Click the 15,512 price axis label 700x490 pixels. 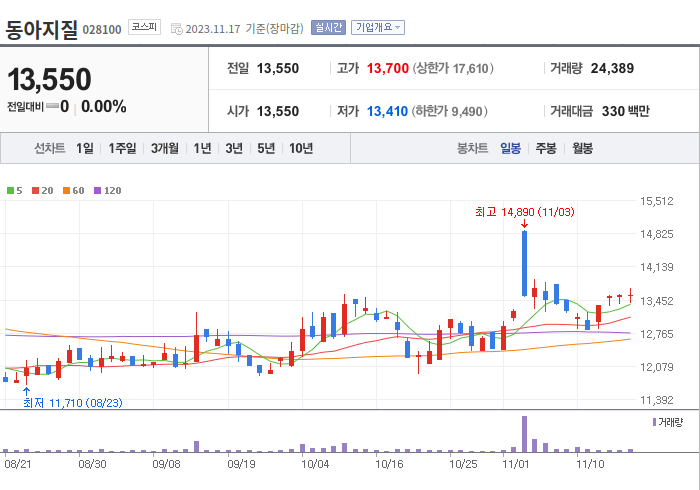(656, 201)
